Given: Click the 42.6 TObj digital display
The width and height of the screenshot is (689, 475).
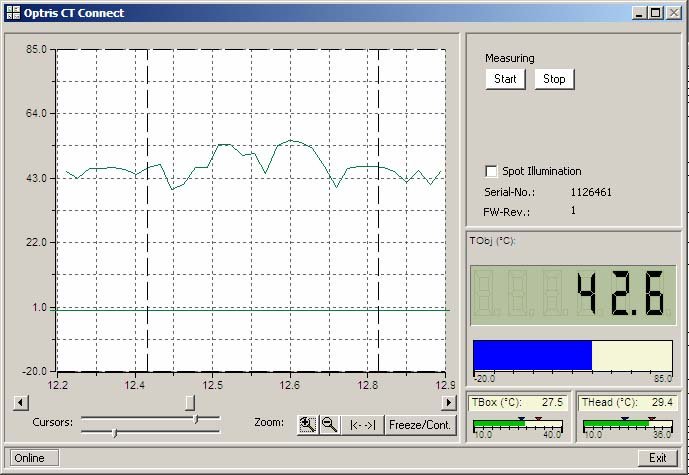Looking at the screenshot, I should (x=573, y=295).
